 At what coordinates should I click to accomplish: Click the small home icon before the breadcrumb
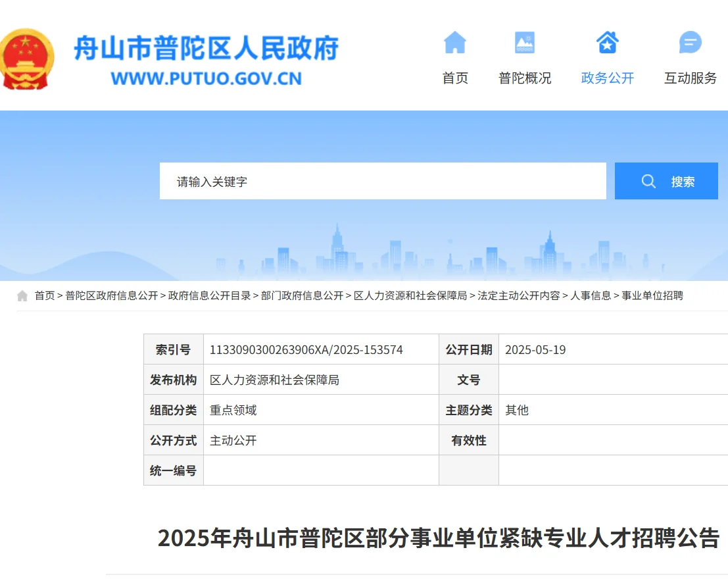(22, 295)
